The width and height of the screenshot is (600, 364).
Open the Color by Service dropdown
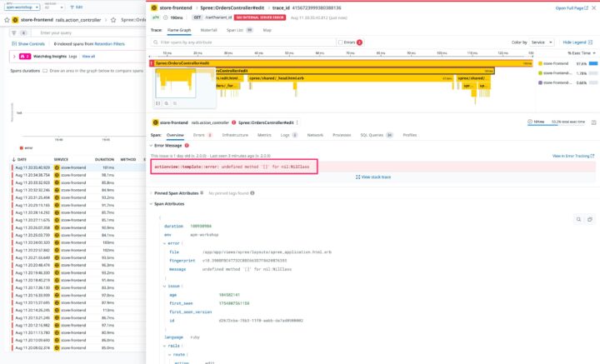pos(542,42)
